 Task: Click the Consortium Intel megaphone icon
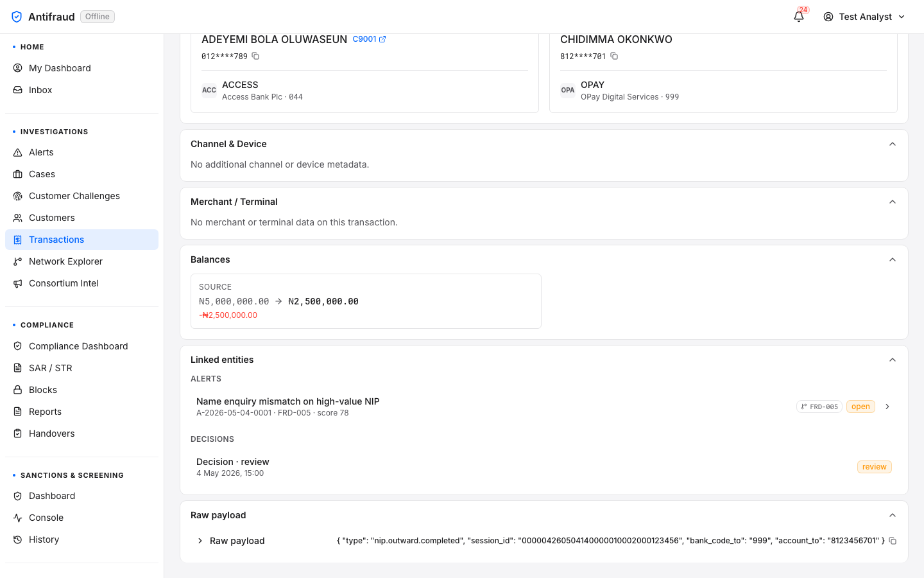tap(18, 283)
